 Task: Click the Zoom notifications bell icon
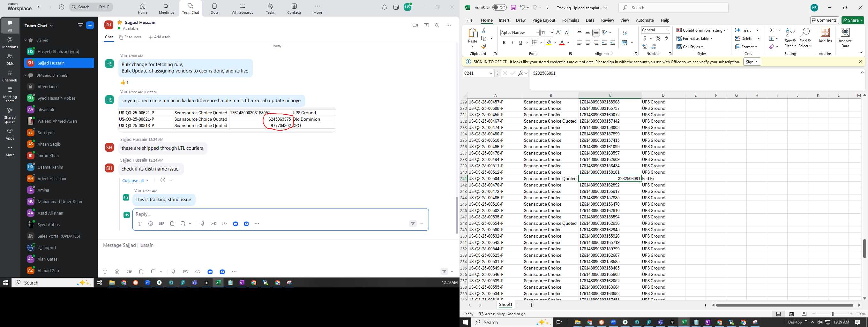tap(385, 7)
